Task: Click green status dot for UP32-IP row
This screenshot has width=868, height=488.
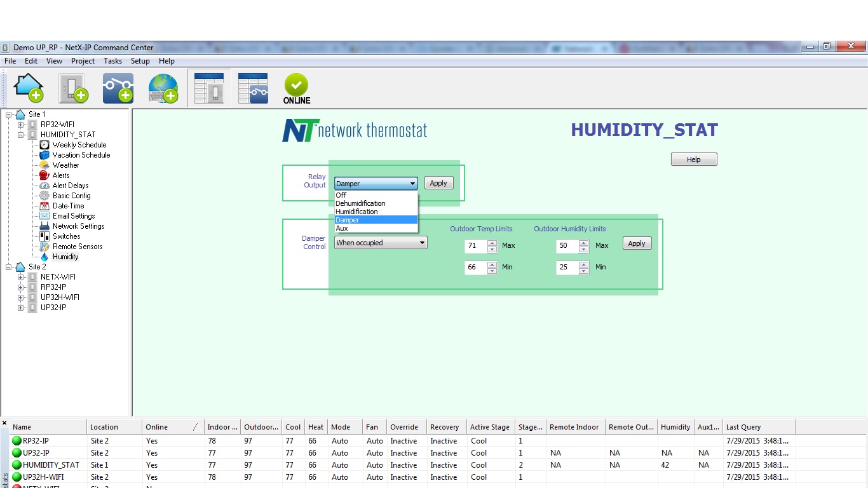Action: tap(17, 453)
